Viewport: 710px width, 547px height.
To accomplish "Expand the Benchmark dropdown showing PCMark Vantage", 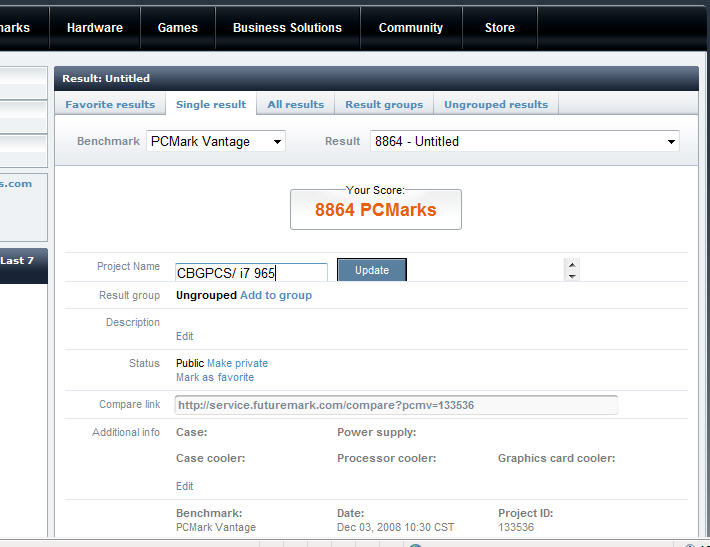I will pos(216,141).
